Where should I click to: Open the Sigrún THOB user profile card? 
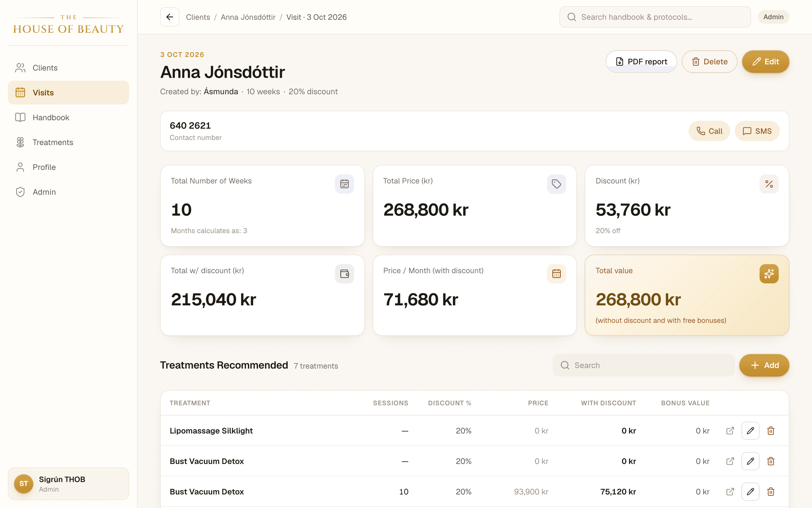(69, 484)
